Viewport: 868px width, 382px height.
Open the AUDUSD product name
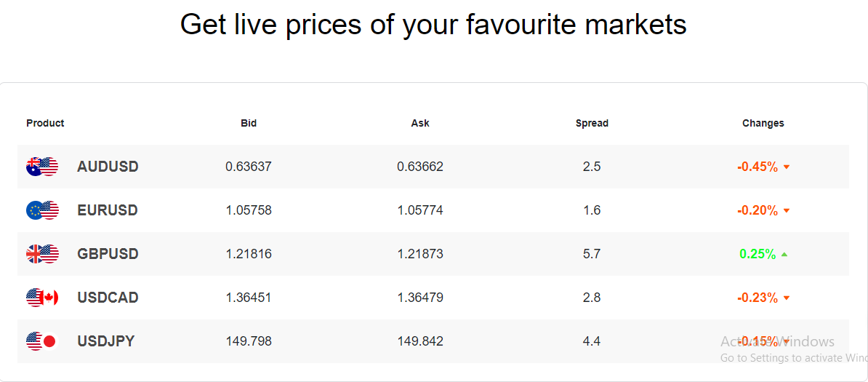click(x=108, y=167)
